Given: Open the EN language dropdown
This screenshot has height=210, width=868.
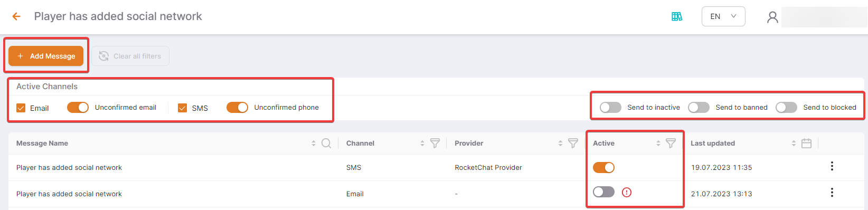Looking at the screenshot, I should (723, 16).
